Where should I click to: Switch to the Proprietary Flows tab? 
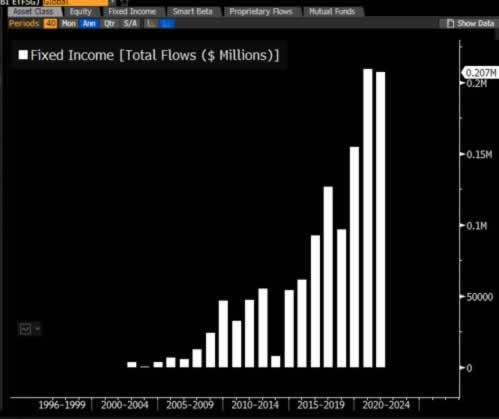[x=261, y=12]
